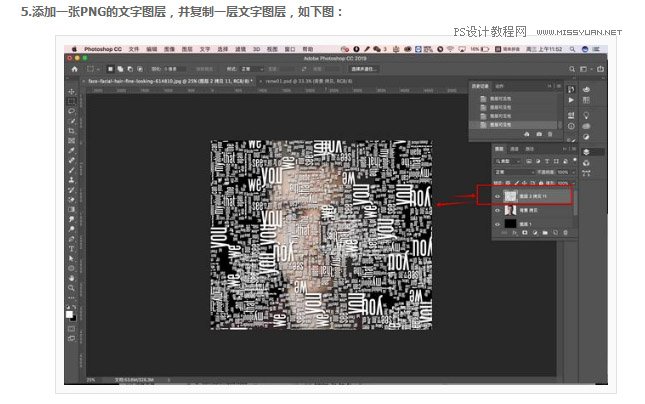This screenshot has height=404, width=645.
Task: Open the Apple menu
Action: [x=74, y=49]
